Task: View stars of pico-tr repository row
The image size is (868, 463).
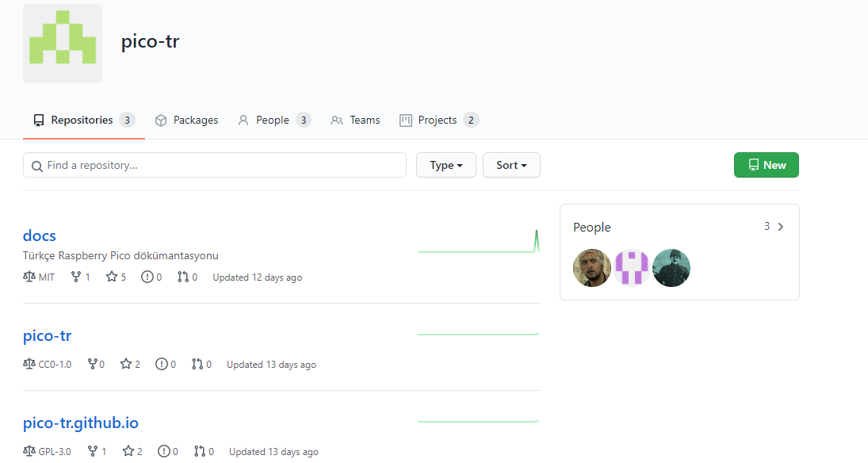Action: (130, 365)
